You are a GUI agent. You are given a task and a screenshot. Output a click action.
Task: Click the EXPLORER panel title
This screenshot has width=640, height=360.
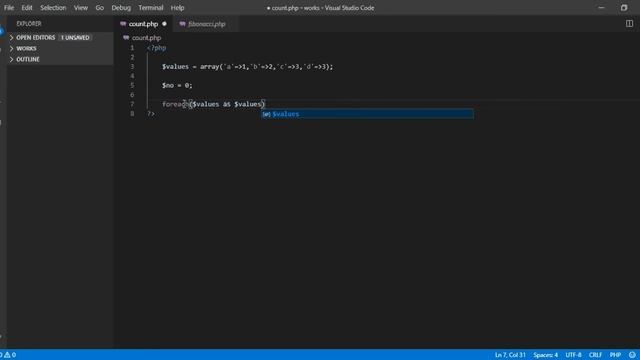[29, 24]
